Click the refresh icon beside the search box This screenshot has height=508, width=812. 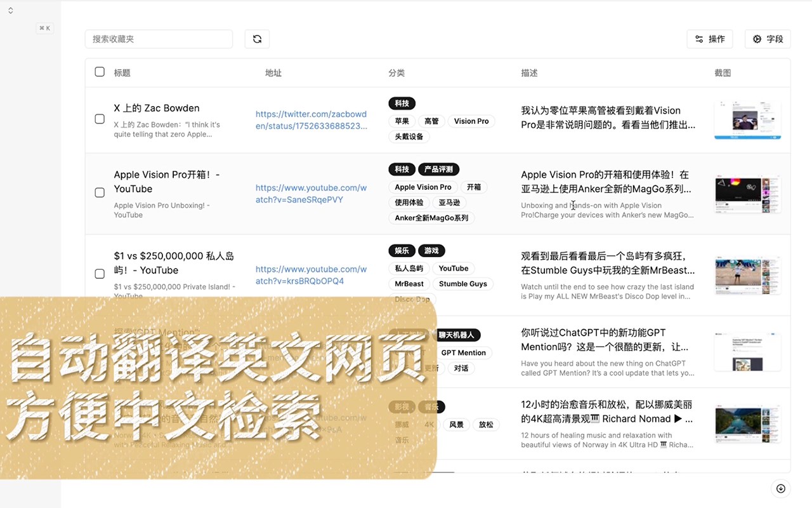coord(257,39)
